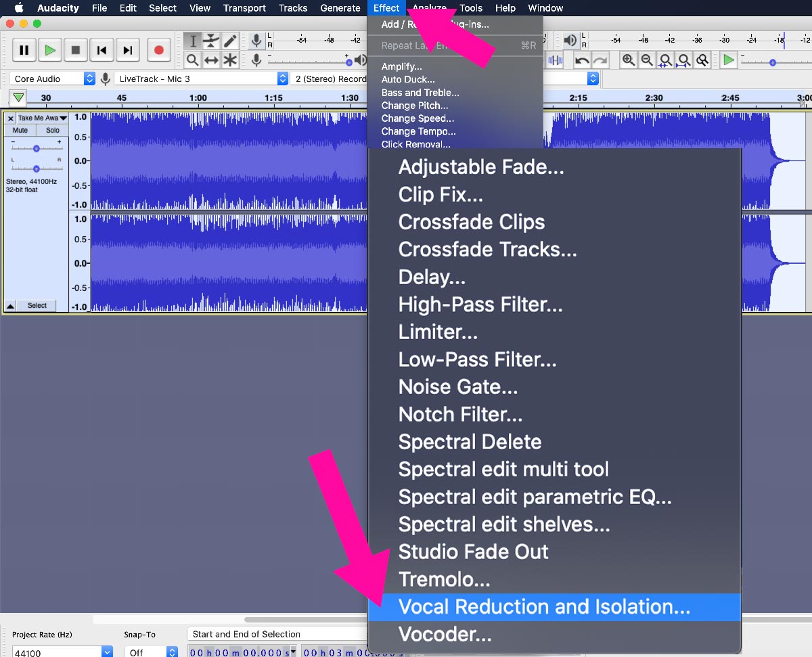Click the track Select button
Image resolution: width=812 pixels, height=657 pixels.
[x=37, y=306]
